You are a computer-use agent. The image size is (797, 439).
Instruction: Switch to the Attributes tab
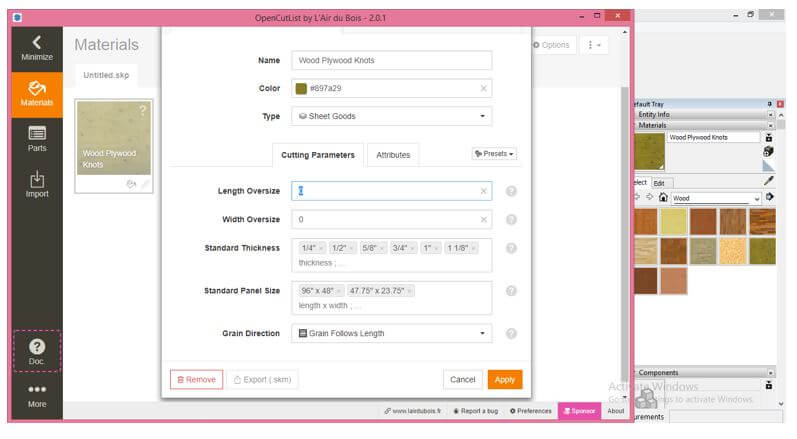(393, 155)
